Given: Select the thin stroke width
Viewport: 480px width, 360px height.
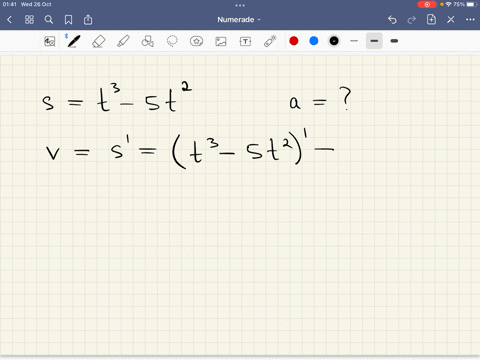Looking at the screenshot, I should 354,41.
